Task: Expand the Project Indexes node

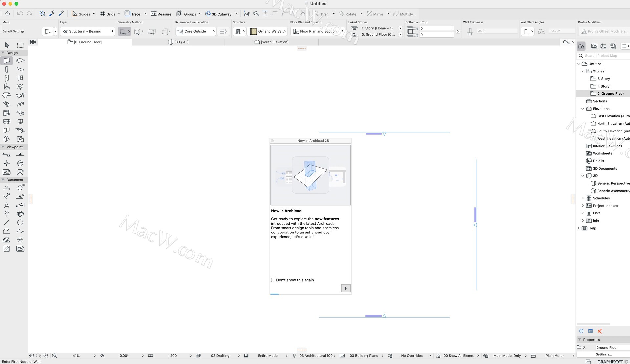Action: (583, 206)
